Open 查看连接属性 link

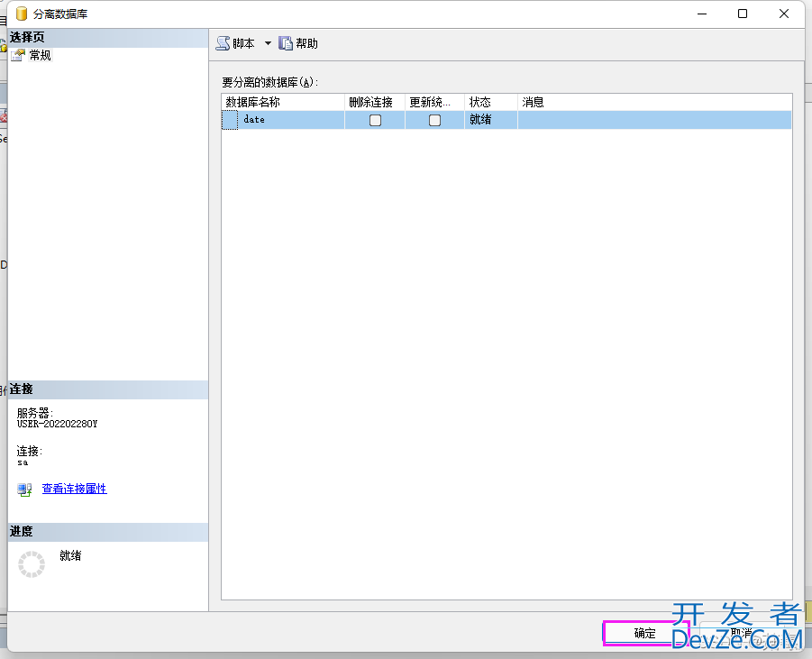click(75, 489)
